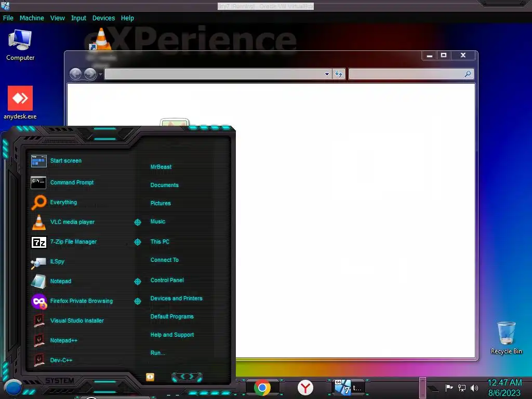Launch Notepad++ from its icon
The height and width of the screenshot is (399, 532).
39,340
